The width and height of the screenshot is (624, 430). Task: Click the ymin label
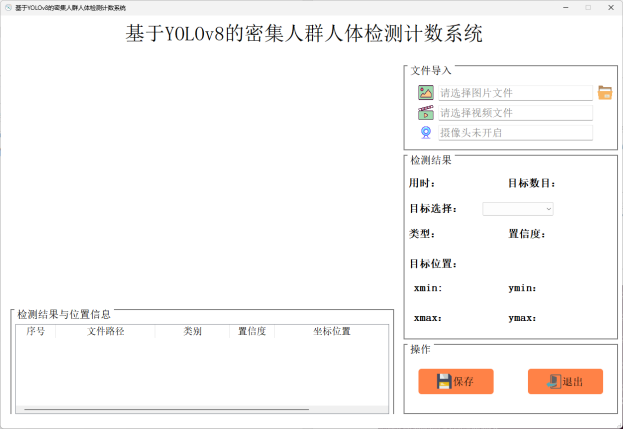coord(522,288)
